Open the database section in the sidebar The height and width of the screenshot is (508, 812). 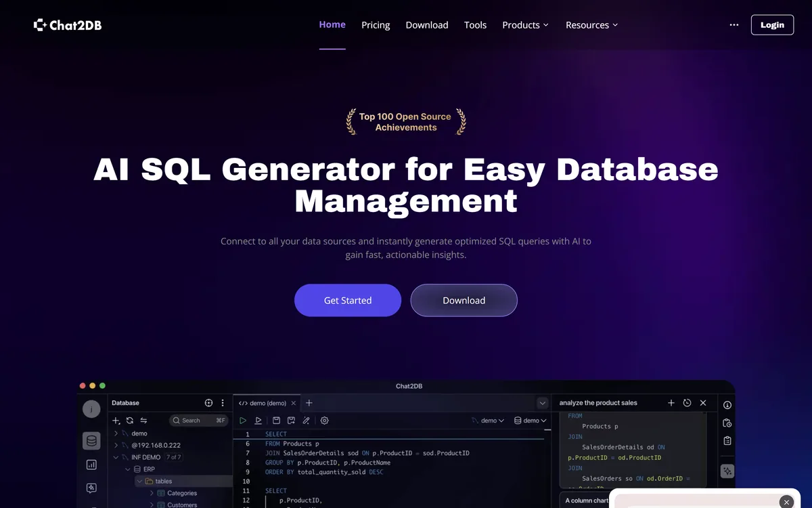point(91,441)
